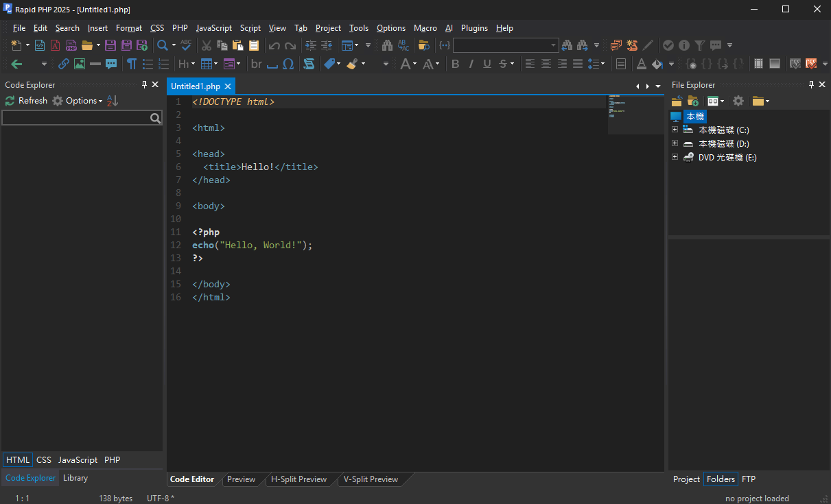Switch to the H-Split Preview tab
Viewport: 831px width, 504px height.
coord(299,479)
